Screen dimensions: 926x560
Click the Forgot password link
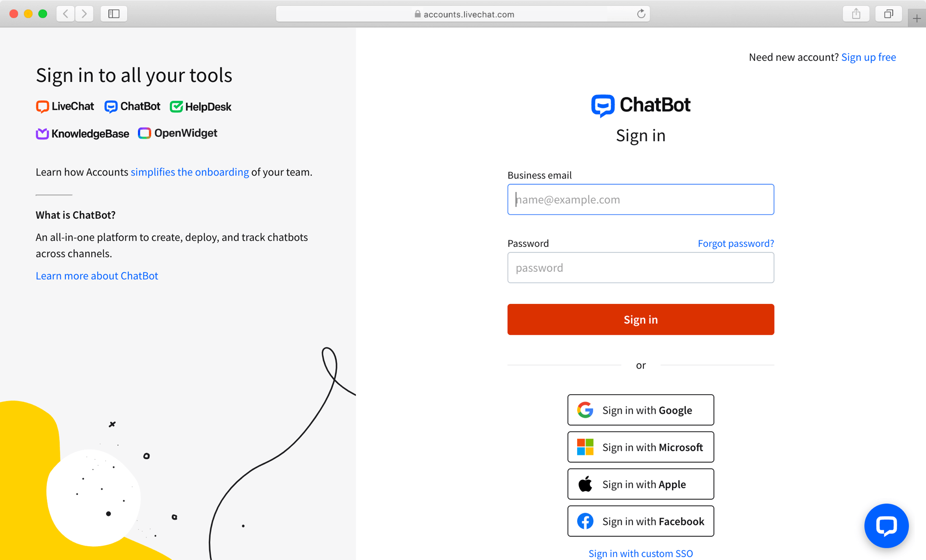(736, 243)
